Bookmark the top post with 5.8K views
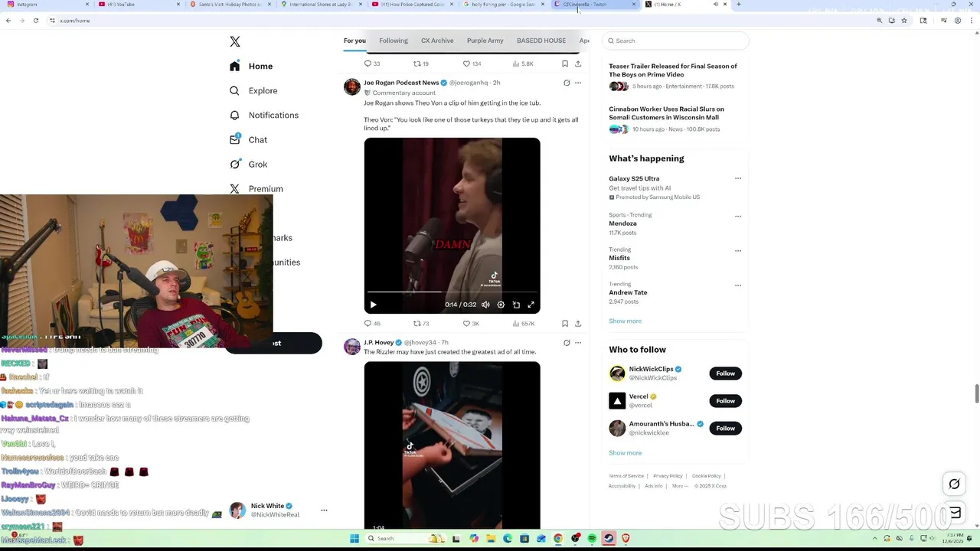The image size is (980, 551). (565, 64)
